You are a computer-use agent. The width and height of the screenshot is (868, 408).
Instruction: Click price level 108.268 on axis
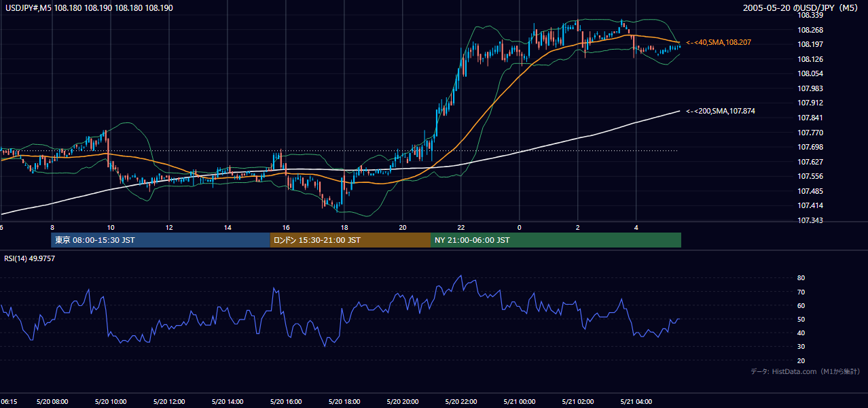click(810, 30)
